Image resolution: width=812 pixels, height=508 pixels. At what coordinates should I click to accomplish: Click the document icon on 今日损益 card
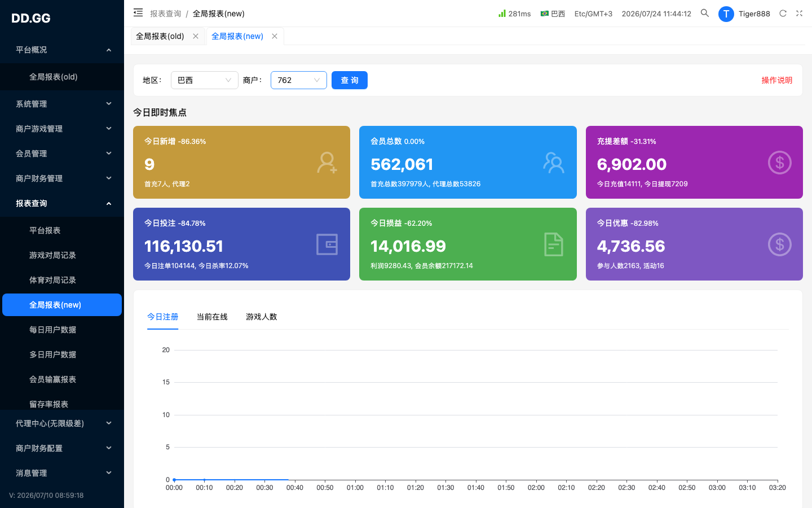click(554, 244)
